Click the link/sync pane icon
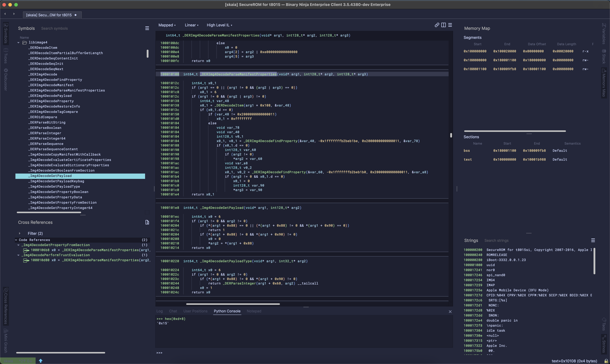Screen dimensions: 610x364 click(x=437, y=25)
